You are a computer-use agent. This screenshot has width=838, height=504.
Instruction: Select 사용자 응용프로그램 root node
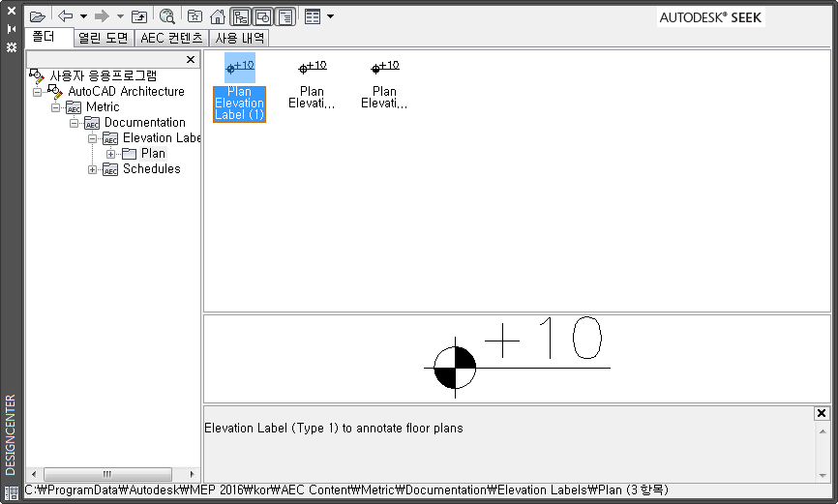(x=104, y=75)
